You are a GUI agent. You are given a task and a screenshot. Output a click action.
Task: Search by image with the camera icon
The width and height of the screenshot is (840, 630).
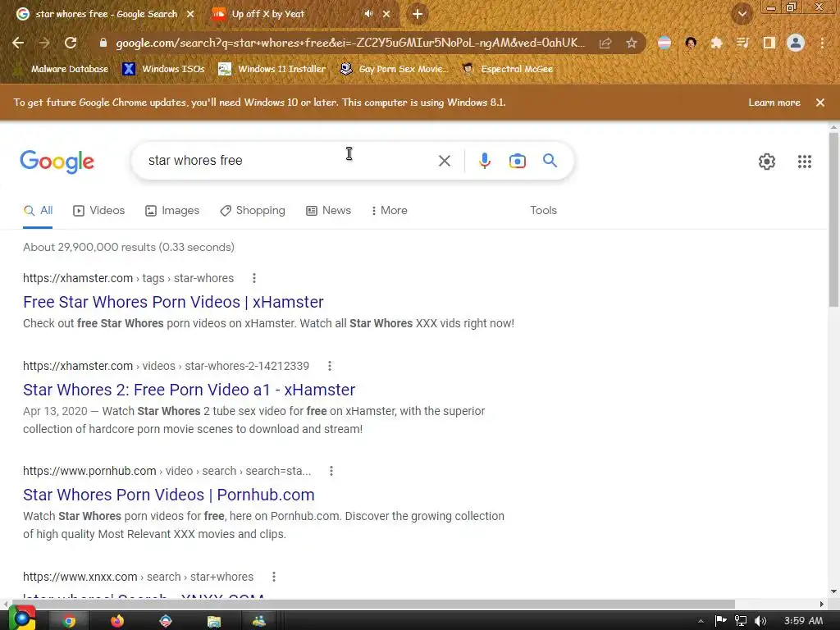518,161
